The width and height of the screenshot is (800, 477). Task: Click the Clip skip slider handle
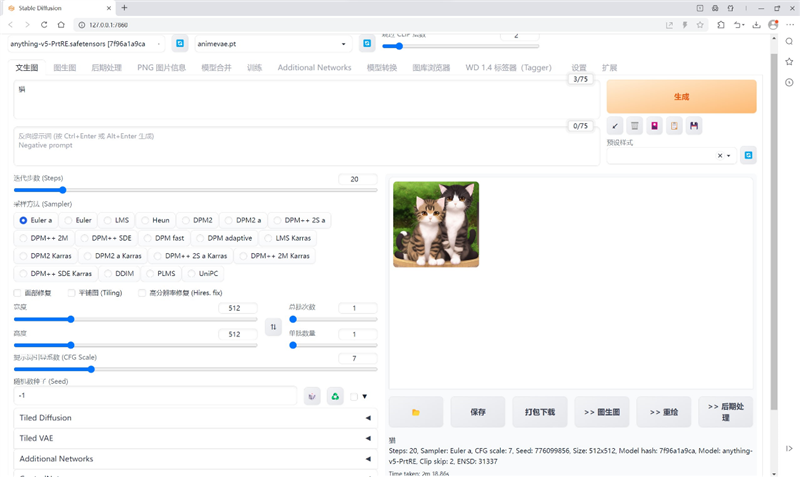tap(399, 46)
